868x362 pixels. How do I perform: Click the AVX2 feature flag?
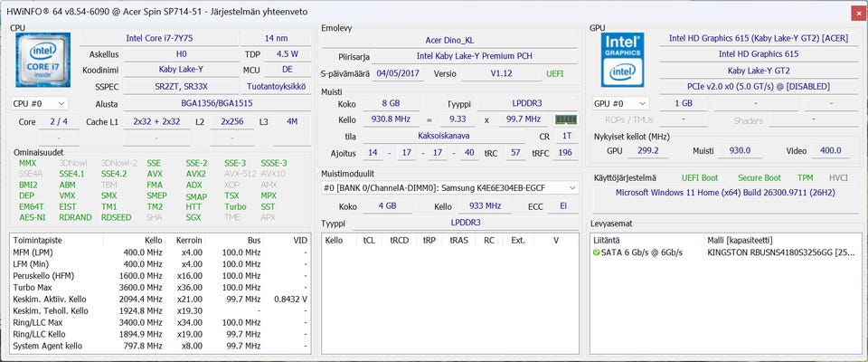pyautogui.click(x=196, y=174)
